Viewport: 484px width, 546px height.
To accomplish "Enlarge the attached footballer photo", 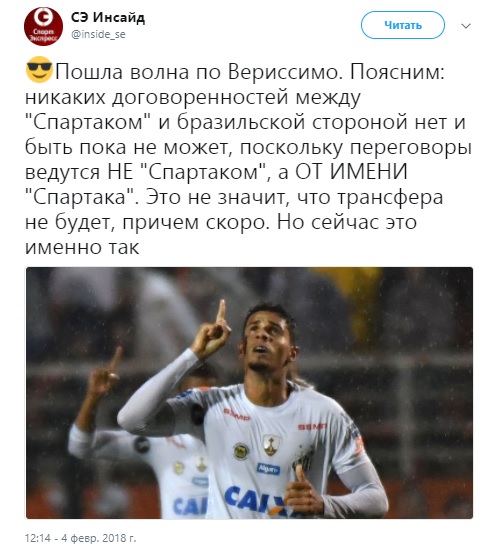I will 249,393.
